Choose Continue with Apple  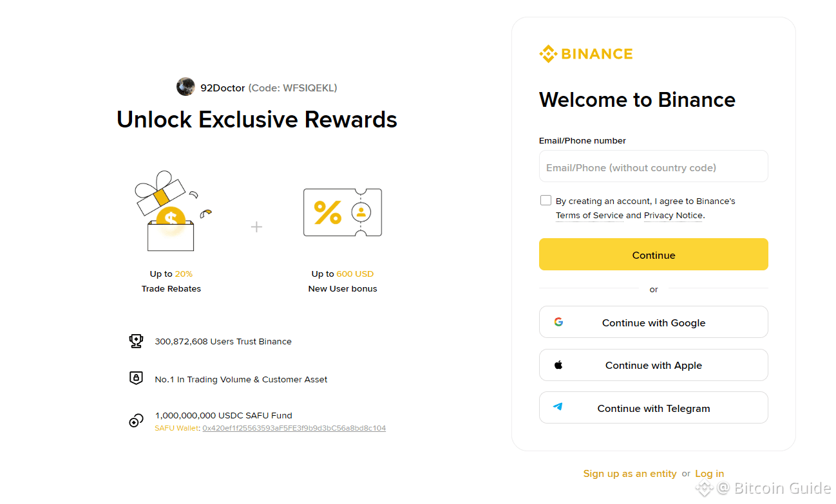[x=653, y=365]
